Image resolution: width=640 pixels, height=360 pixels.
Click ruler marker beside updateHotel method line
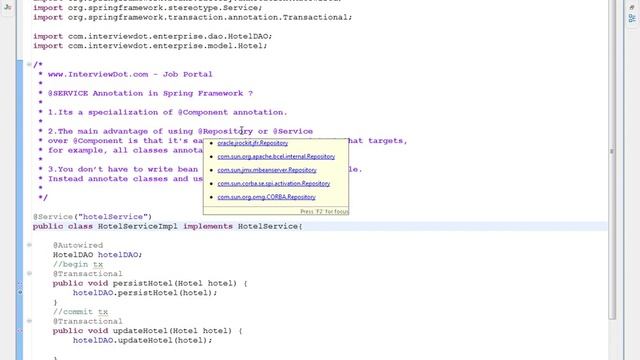[20, 331]
